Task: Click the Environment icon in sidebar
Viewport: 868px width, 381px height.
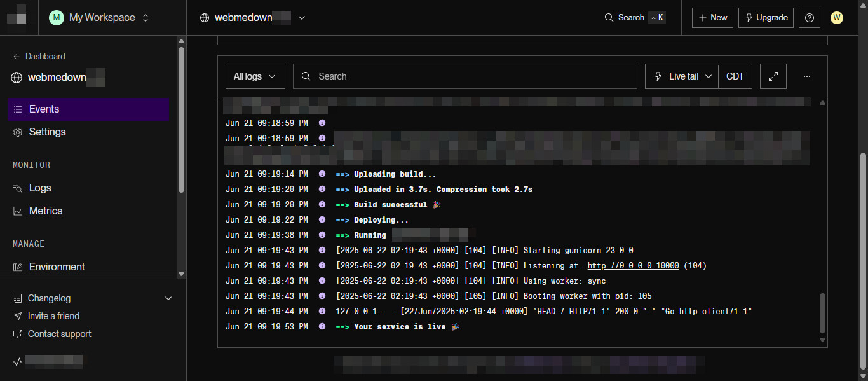Action: (18, 267)
